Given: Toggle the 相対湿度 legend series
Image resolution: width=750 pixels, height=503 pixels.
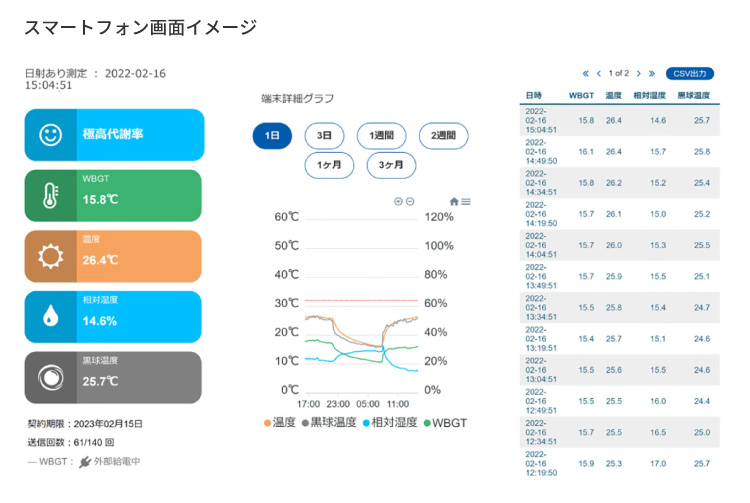Looking at the screenshot, I should click(390, 423).
